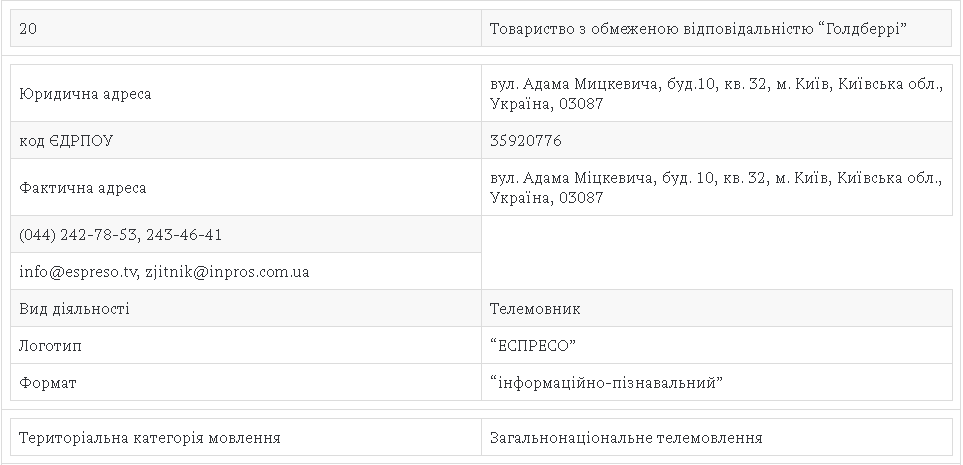This screenshot has width=963, height=465.
Task: Click the phone number (044) 242-78-53
Action: 78,235
